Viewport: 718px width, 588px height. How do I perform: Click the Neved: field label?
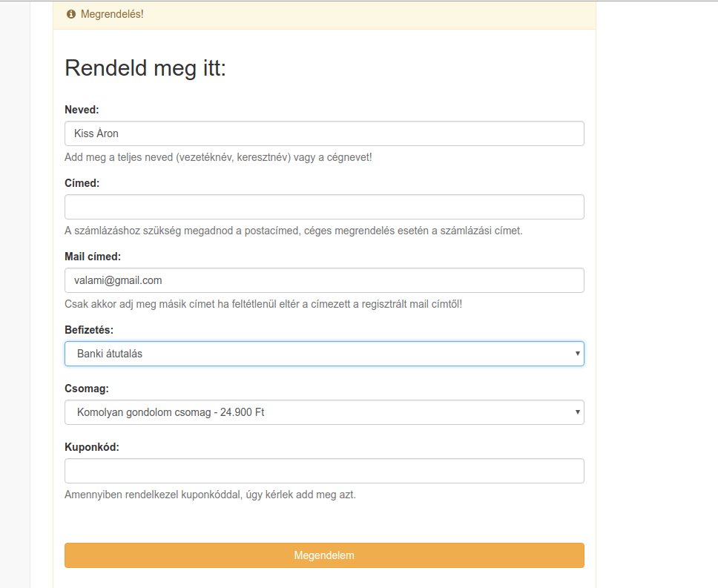click(x=82, y=110)
